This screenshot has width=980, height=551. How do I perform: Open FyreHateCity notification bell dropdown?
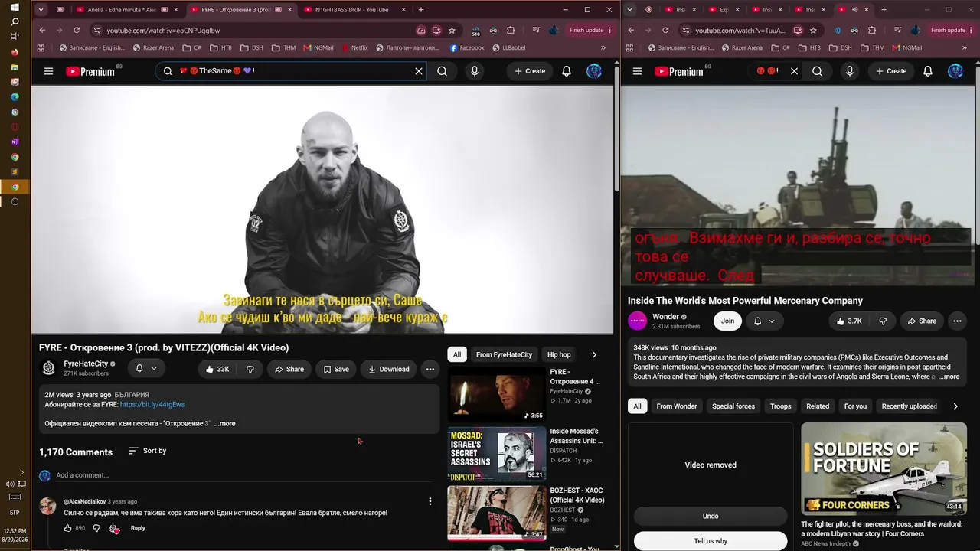click(x=145, y=369)
